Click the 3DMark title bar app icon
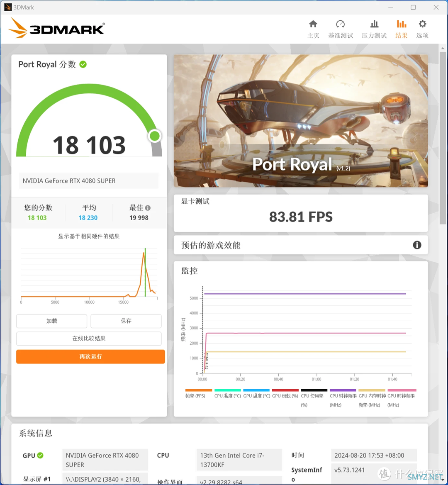Image resolution: width=448 pixels, height=485 pixels. [8, 7]
